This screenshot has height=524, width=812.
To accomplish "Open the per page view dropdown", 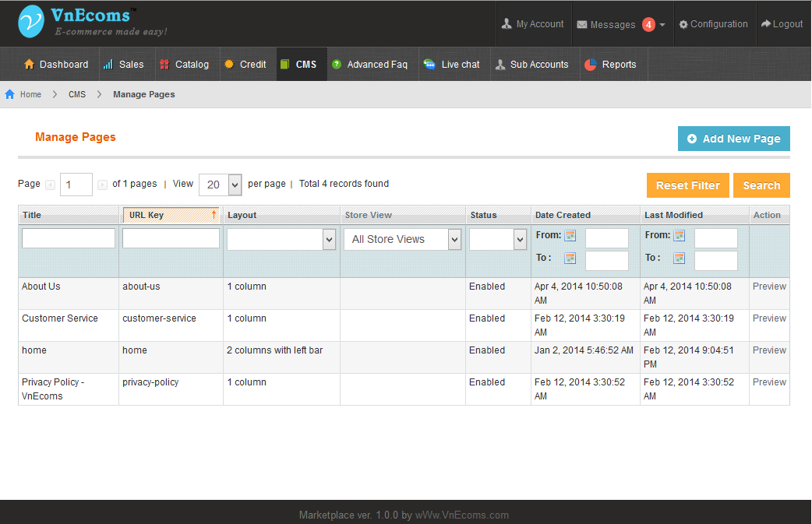I will [220, 185].
